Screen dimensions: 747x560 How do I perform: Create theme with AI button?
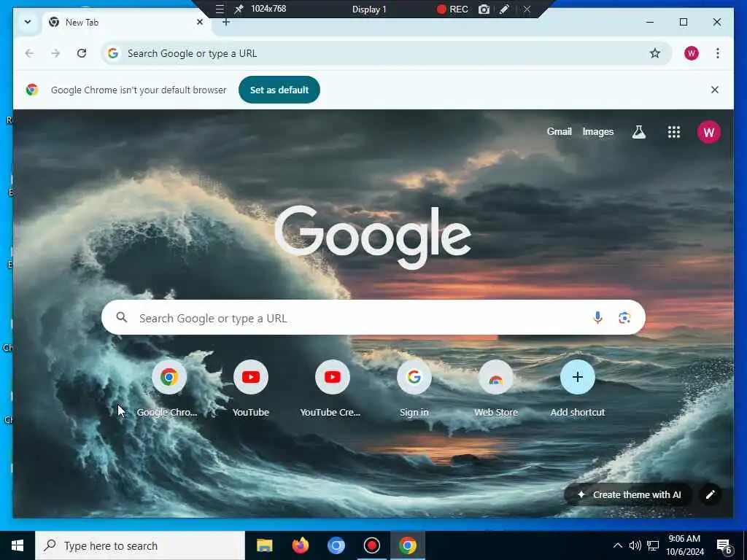pos(629,495)
